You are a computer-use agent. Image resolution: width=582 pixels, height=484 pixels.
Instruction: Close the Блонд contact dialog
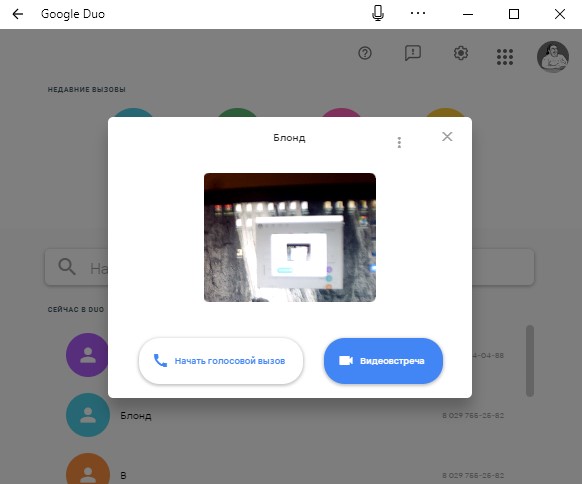tap(447, 137)
